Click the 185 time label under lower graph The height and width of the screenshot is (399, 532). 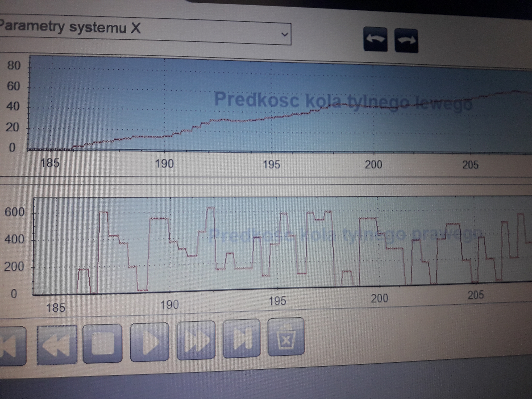tap(56, 308)
